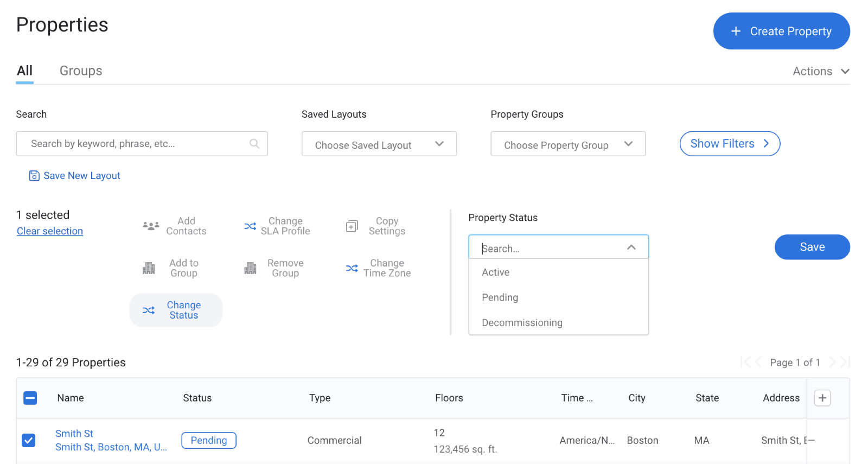Toggle the select-all header checkbox

(30, 398)
